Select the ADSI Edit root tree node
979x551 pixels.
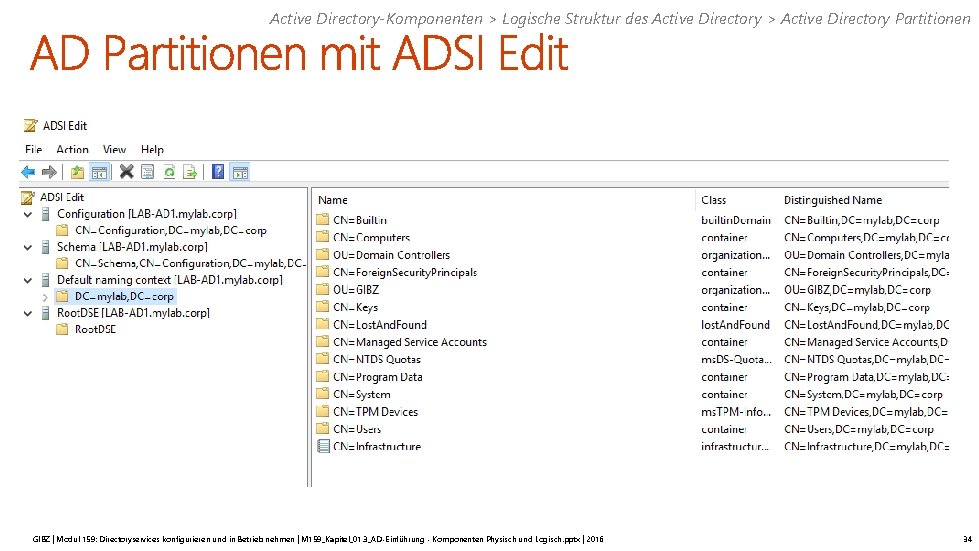click(x=62, y=197)
